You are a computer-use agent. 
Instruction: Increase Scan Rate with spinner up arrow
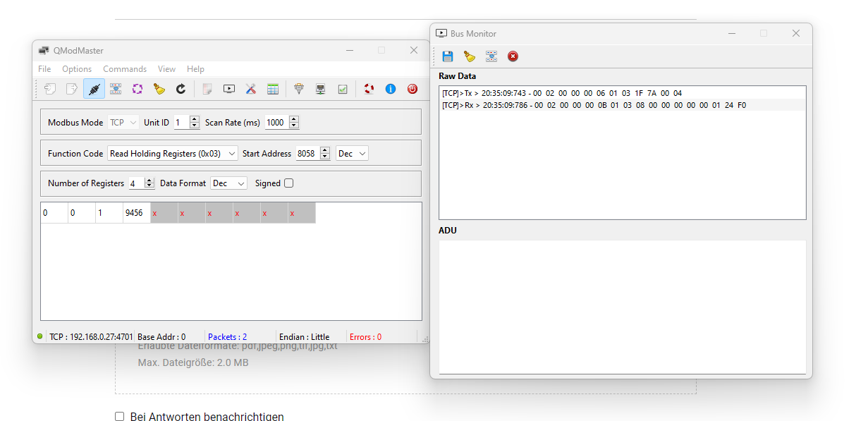(294, 119)
